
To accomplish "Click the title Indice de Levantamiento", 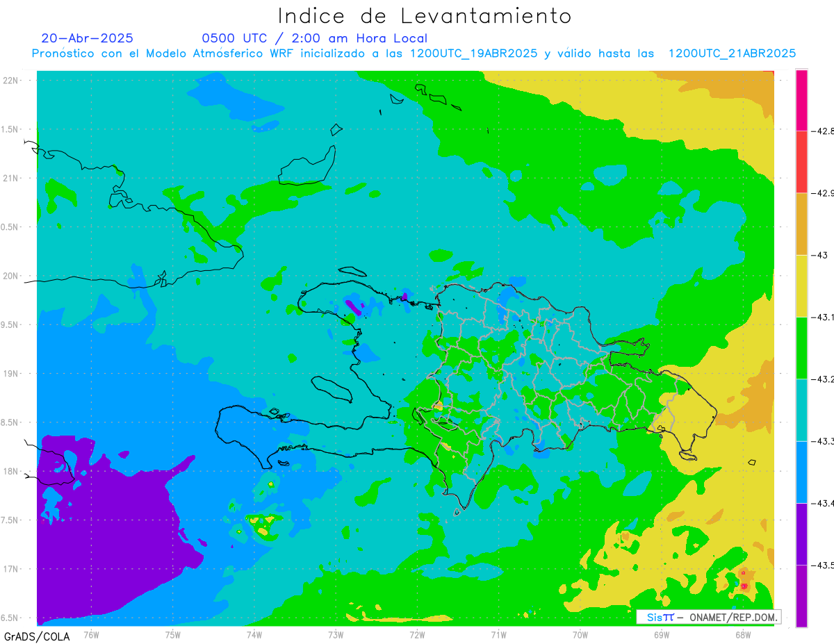I will tap(425, 16).
